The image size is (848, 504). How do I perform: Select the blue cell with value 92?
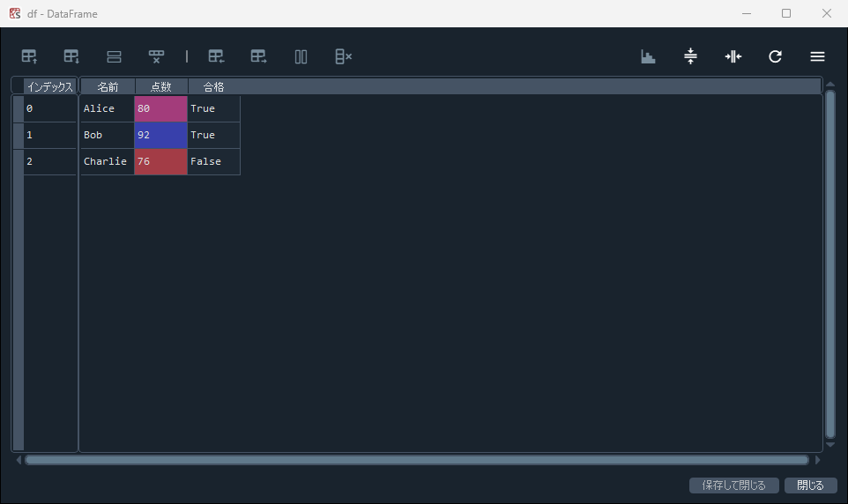coord(160,135)
